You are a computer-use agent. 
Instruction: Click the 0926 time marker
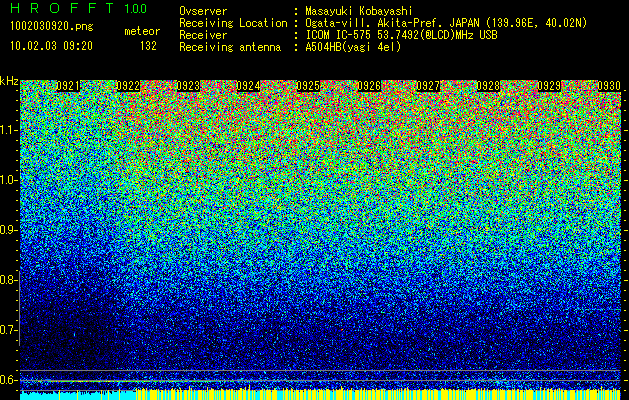coord(369,86)
